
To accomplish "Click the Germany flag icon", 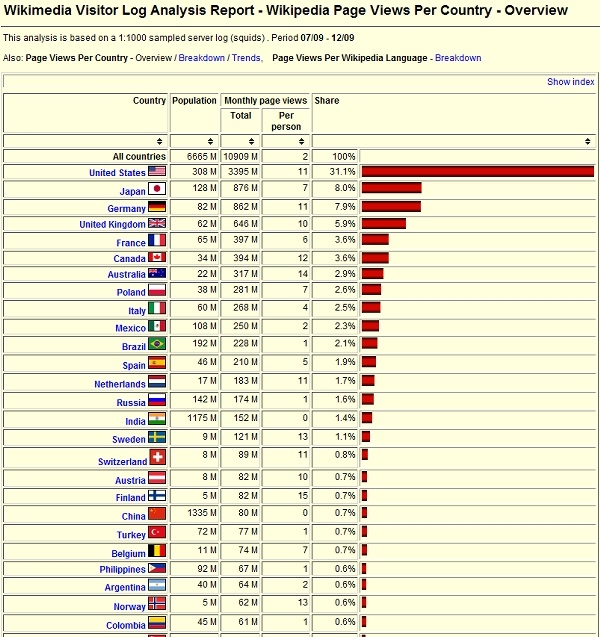I will click(x=157, y=207).
